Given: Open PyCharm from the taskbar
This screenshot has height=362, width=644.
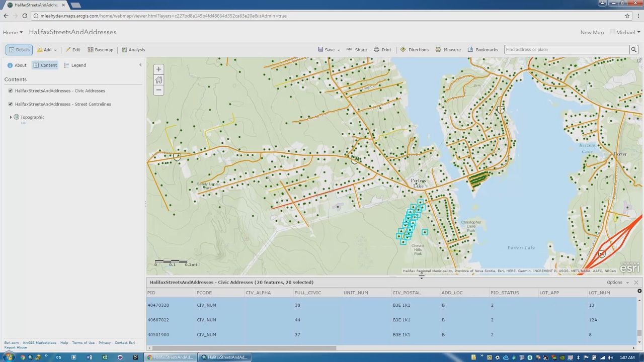Looking at the screenshot, I should (135, 357).
